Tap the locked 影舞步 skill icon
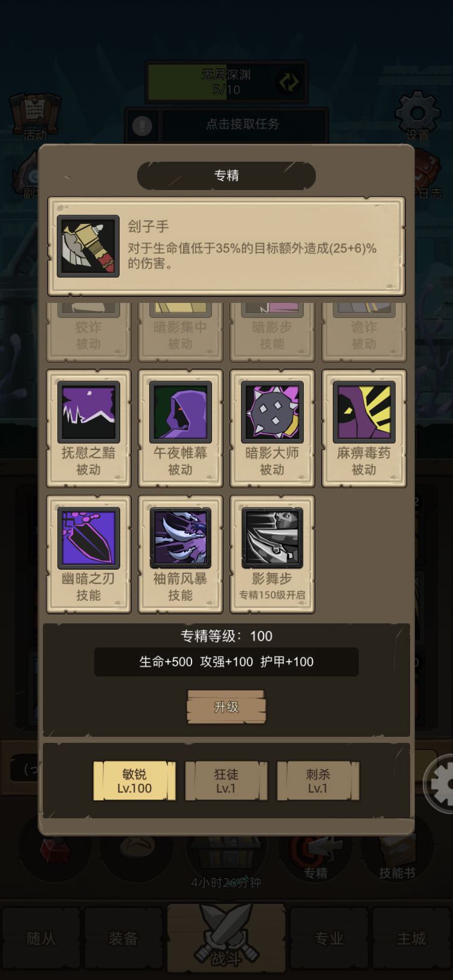Image resolution: width=453 pixels, height=980 pixels. tap(272, 538)
